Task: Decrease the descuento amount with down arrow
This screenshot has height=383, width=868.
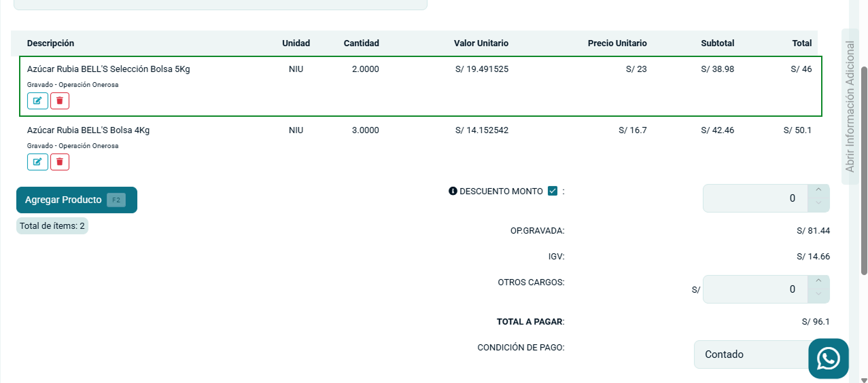Action: pos(818,204)
